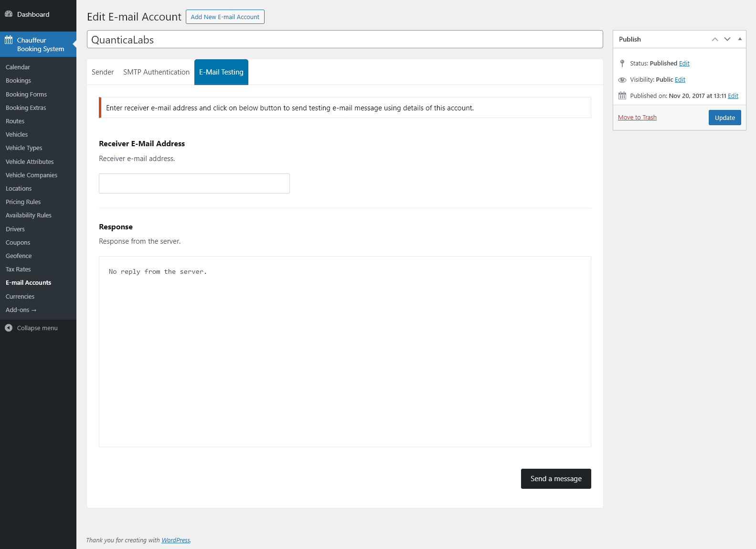Move Publish panel down with chevron

pos(727,39)
